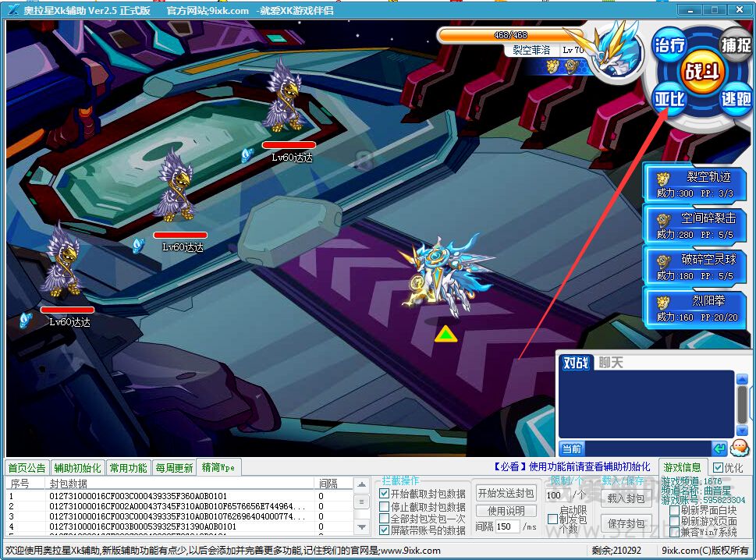
Task: Switch to the 对战 battle tab
Action: point(576,363)
